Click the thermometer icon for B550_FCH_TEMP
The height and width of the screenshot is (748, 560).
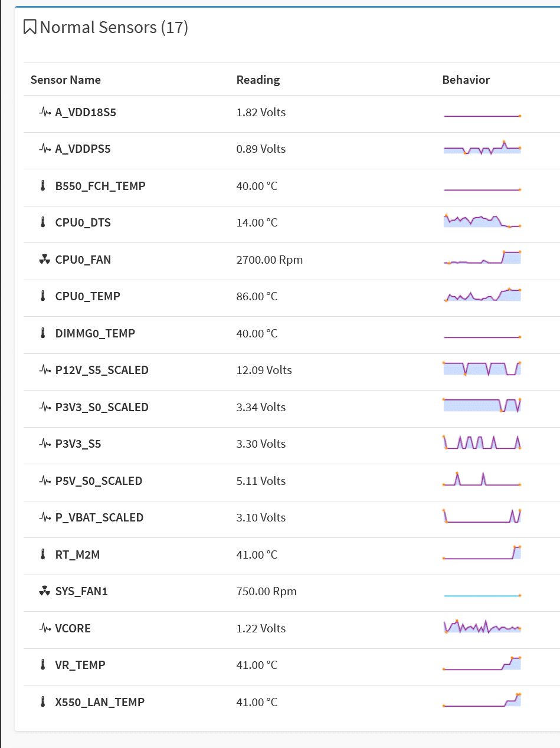coord(42,186)
